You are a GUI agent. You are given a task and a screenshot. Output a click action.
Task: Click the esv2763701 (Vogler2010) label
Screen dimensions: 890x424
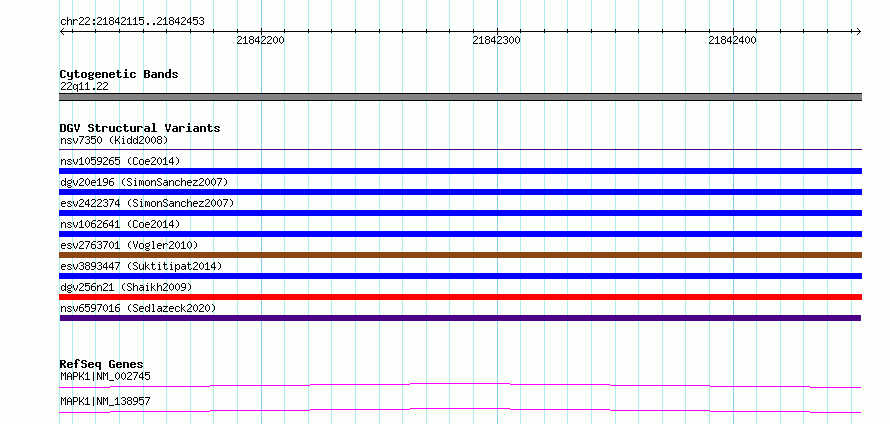tap(129, 245)
